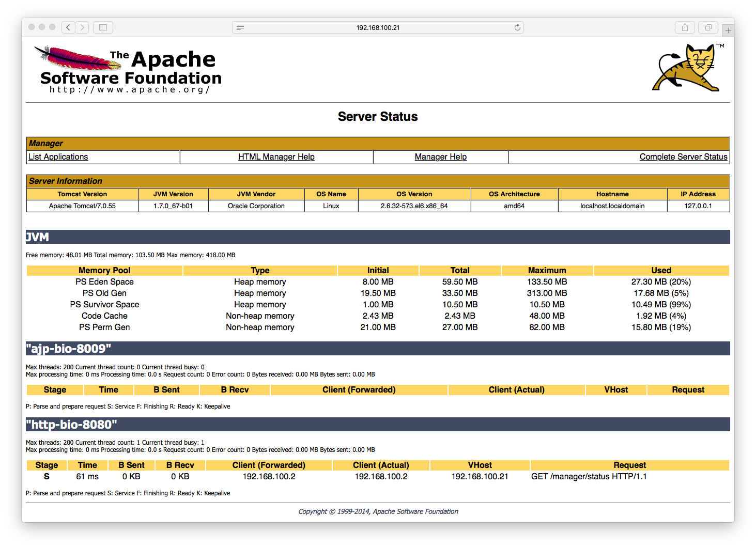Click the OS Version 2.6.32-573.el6.x86_64 cell
The image size is (756, 548).
coord(414,206)
